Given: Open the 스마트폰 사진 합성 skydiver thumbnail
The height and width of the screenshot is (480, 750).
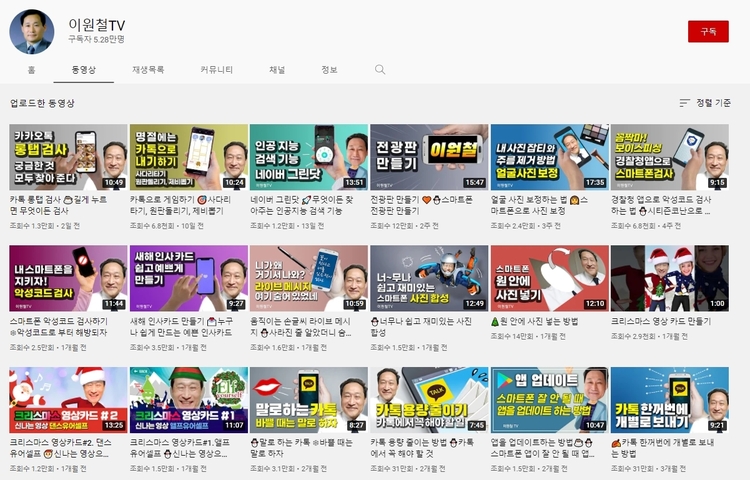Looking at the screenshot, I should 430,279.
